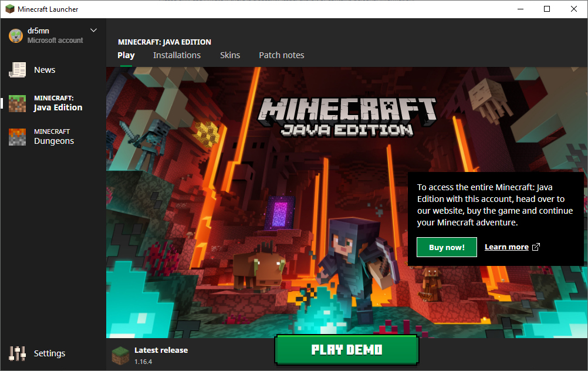Open the News section newspaper icon

17,70
